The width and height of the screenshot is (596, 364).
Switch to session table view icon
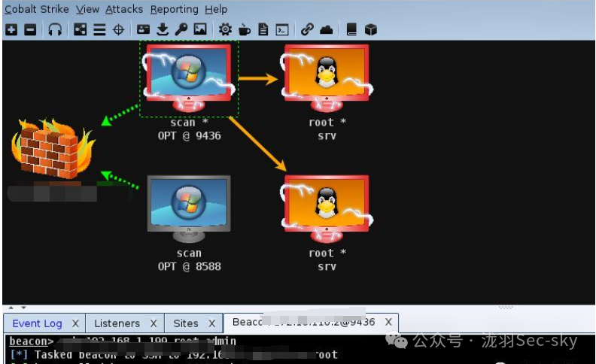point(99,29)
